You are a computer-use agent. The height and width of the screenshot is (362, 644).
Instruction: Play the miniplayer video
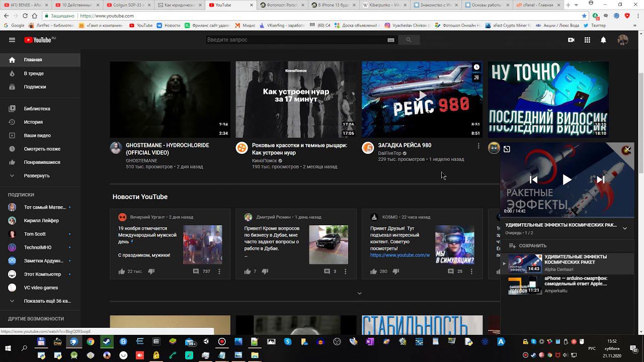[567, 179]
